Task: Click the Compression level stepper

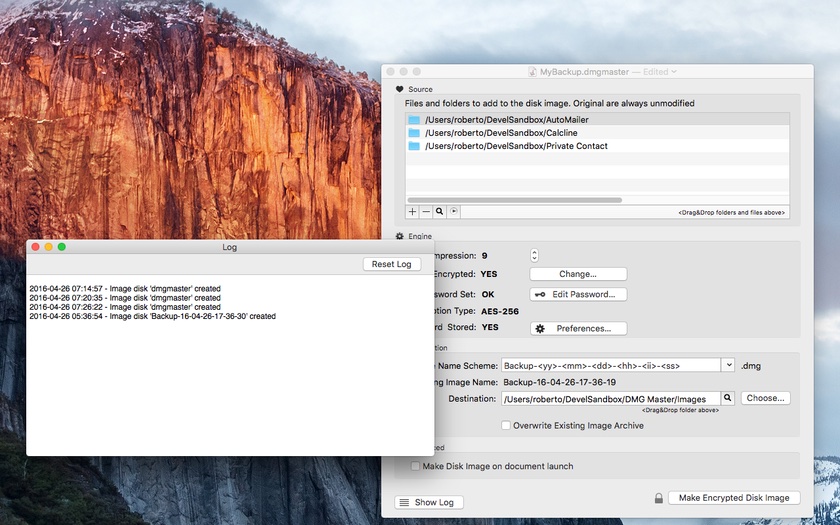Action: pos(534,256)
